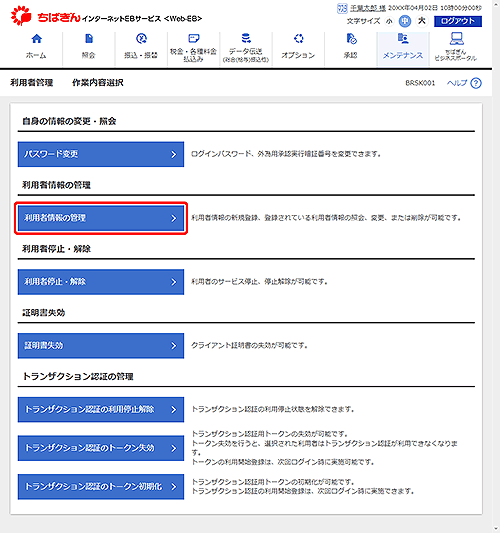This screenshot has height=533, width=500.
Task: Open the 照会 inquiry document icon
Action: click(x=89, y=39)
